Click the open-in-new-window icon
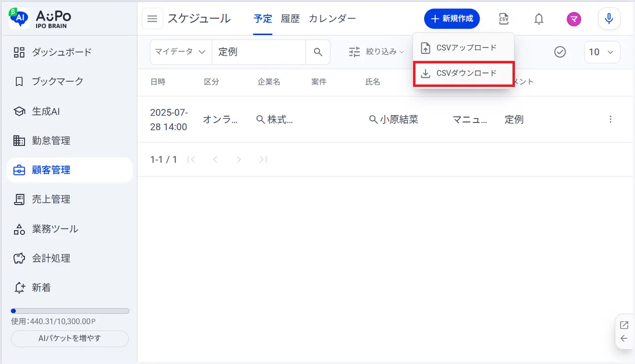This screenshot has height=364, width=635. (624, 325)
